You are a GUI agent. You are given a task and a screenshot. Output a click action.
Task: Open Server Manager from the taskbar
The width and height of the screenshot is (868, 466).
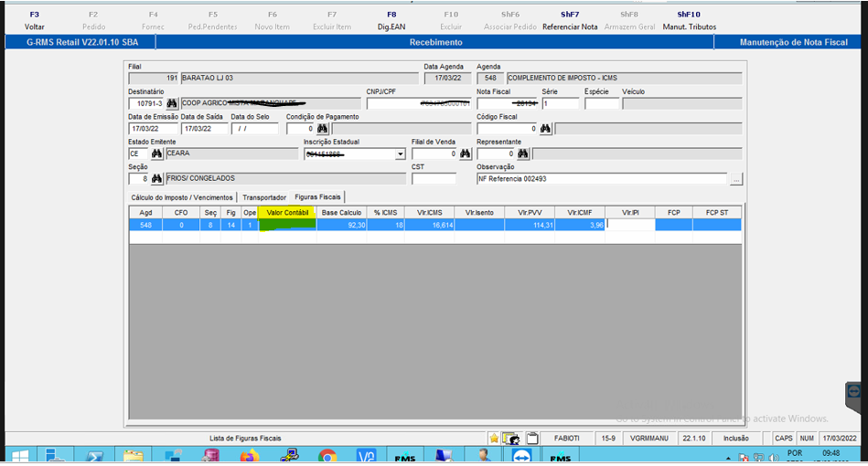[56, 457]
